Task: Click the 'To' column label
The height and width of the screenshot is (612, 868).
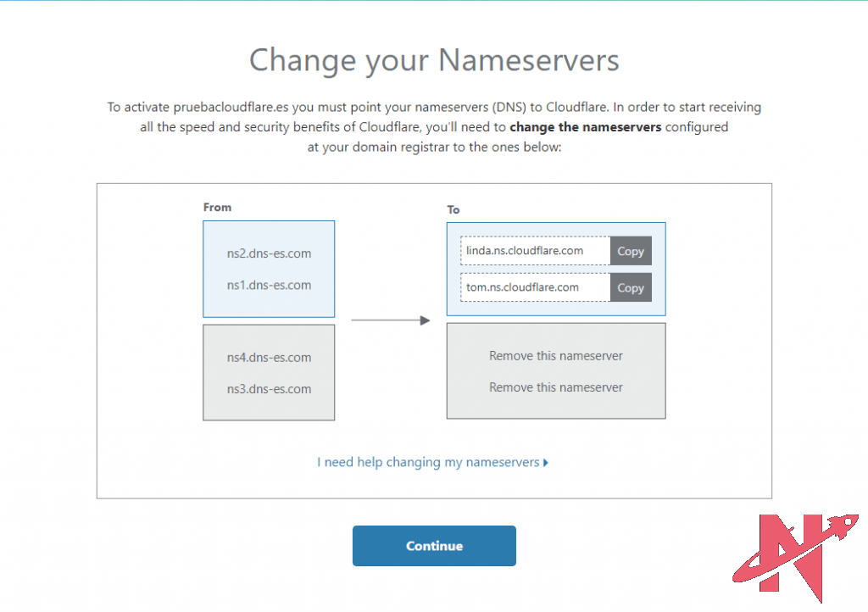Action: click(453, 209)
